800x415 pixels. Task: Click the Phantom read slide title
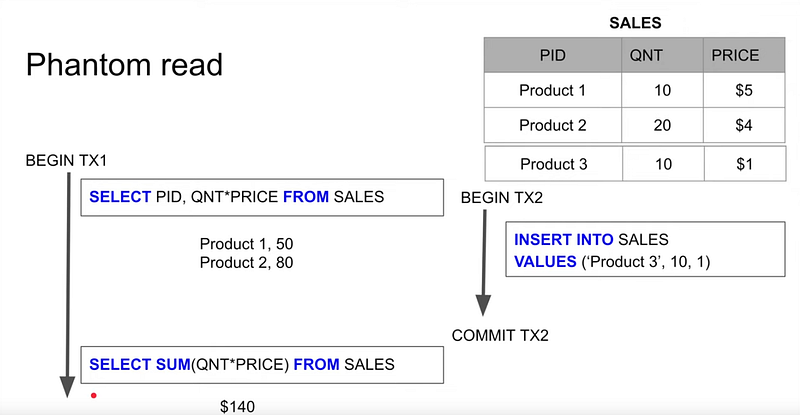[124, 65]
